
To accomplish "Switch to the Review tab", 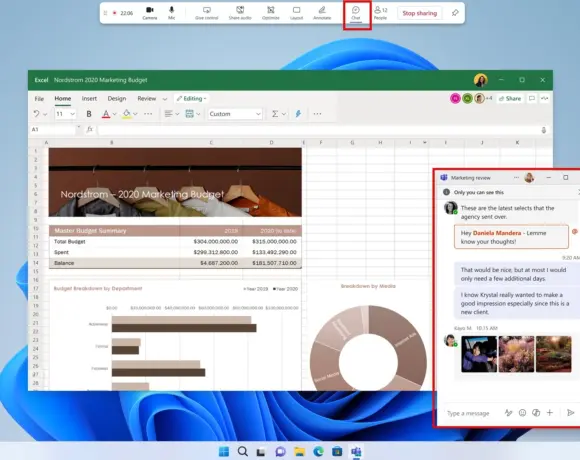I will point(146,99).
